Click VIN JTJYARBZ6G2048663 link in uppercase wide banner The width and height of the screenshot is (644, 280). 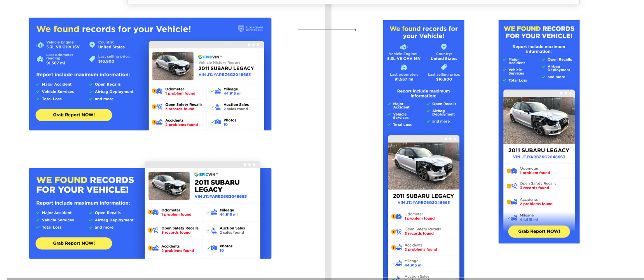(x=221, y=197)
